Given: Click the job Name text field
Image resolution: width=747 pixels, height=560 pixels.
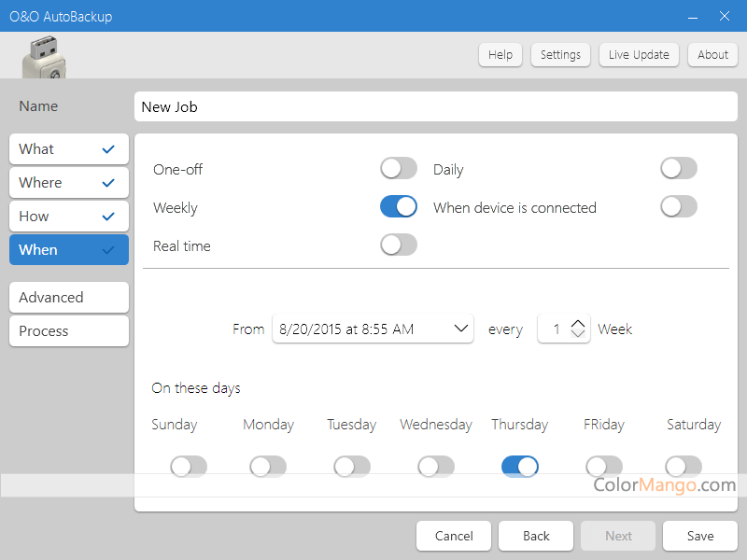Looking at the screenshot, I should (x=435, y=107).
